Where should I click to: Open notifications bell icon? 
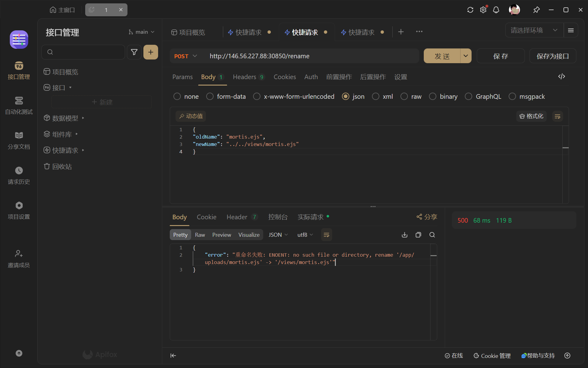(496, 10)
